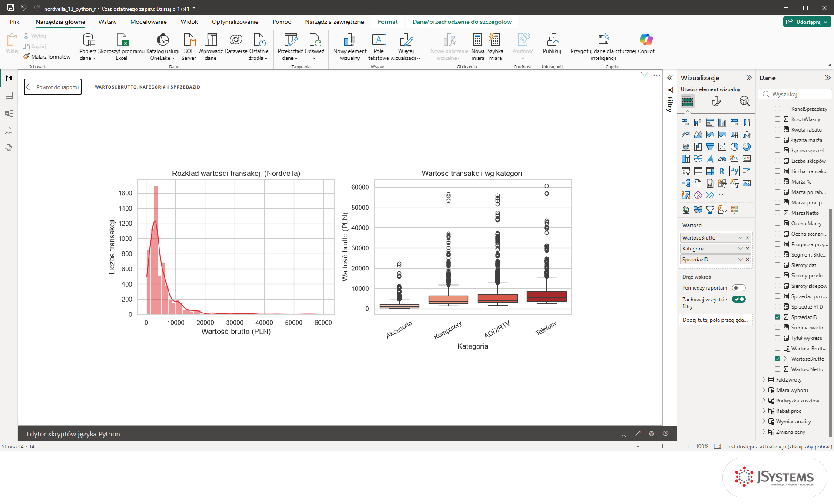Screen dimensions: 834x504
Task: Open the SQL Server data source
Action: (189, 46)
